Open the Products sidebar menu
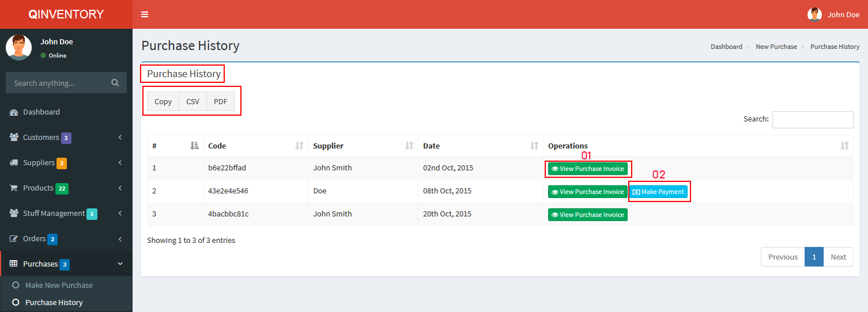This screenshot has height=312, width=868. pyautogui.click(x=66, y=188)
